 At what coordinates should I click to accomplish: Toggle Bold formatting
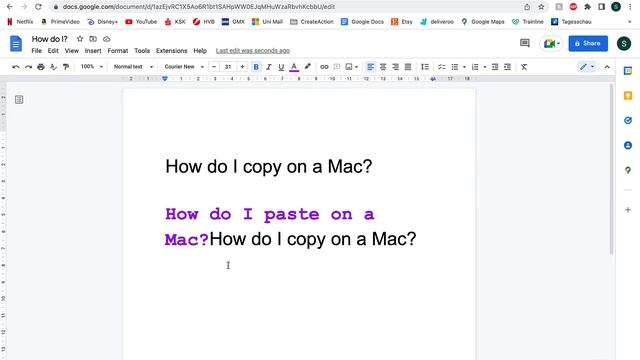pyautogui.click(x=256, y=67)
